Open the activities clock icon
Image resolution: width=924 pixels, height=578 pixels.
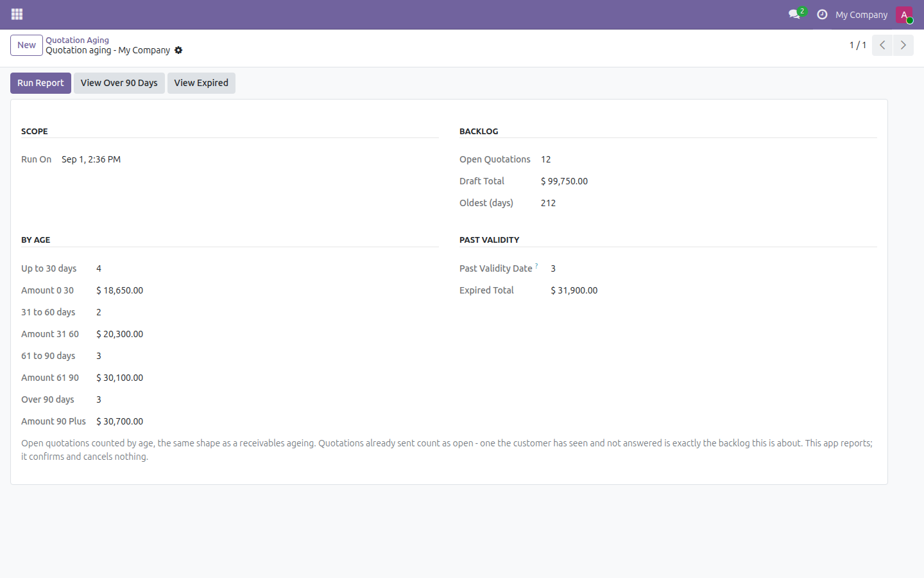click(822, 14)
